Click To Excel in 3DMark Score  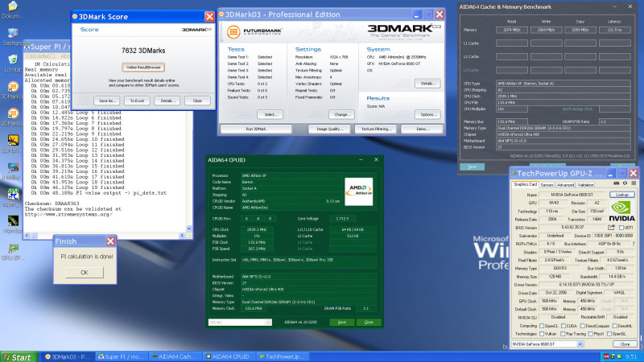click(x=137, y=101)
